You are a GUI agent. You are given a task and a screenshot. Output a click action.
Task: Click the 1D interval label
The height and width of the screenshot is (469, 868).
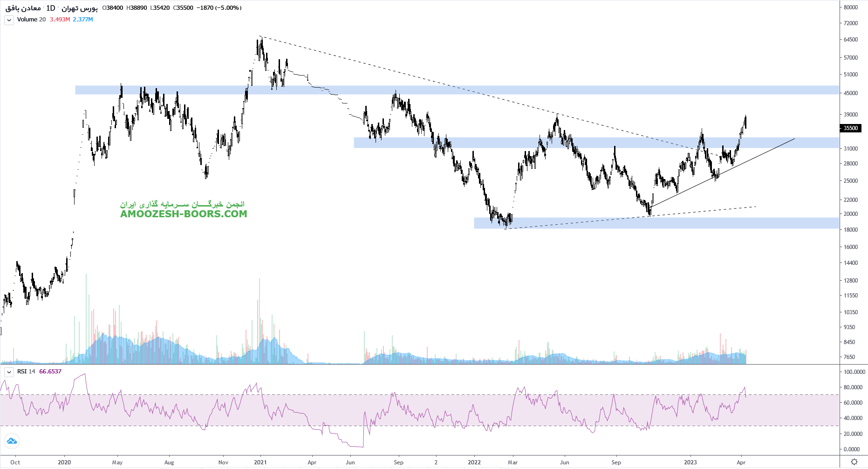(50, 8)
